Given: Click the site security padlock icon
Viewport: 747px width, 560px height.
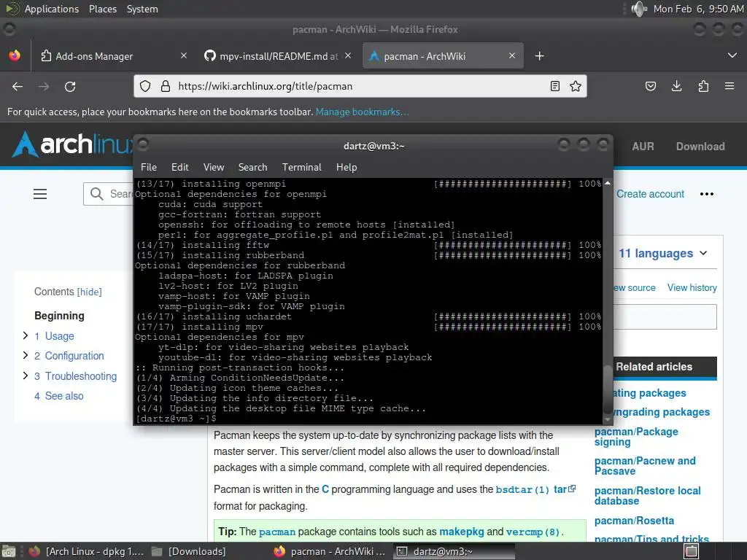Looking at the screenshot, I should 166,86.
